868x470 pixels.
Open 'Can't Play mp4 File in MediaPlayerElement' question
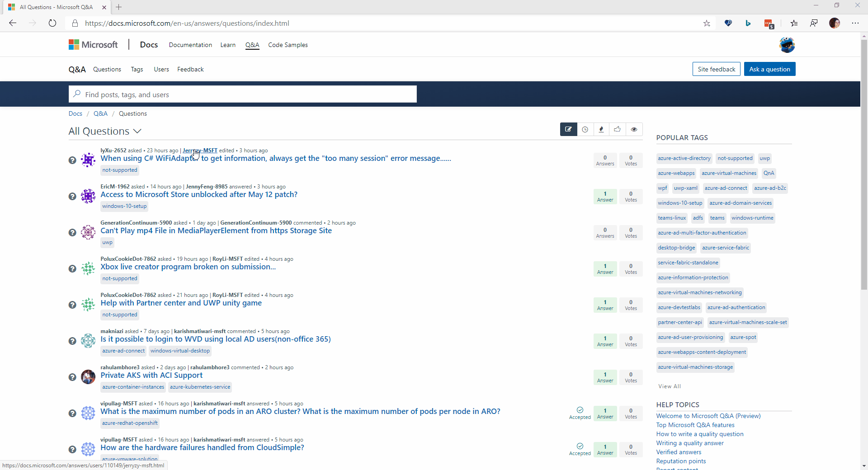click(216, 230)
